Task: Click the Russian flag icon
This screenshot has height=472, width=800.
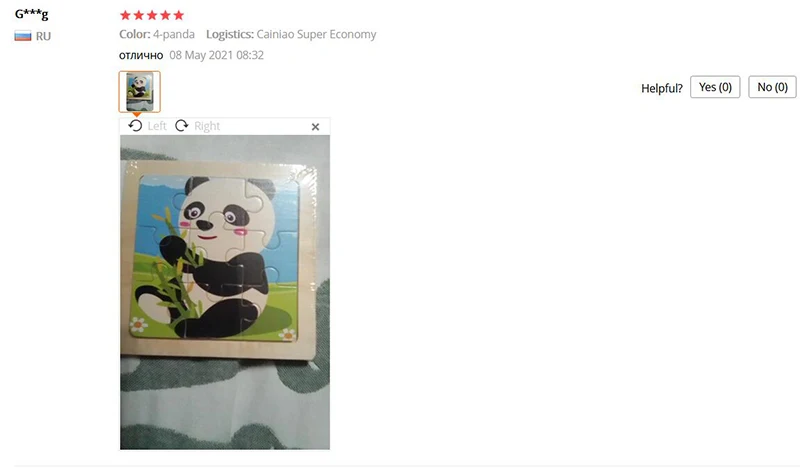Action: tap(23, 36)
